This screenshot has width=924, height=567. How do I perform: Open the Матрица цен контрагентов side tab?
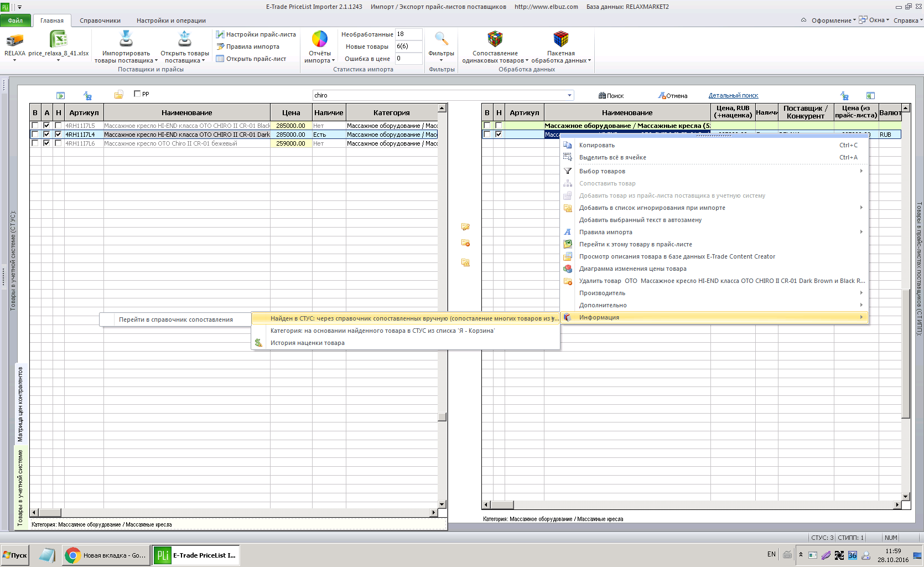point(20,404)
